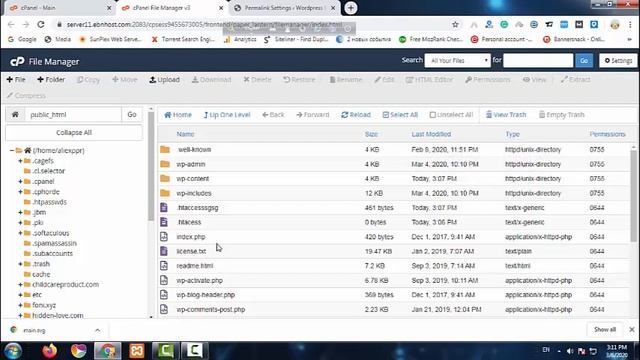Click the View toolbar button
640x360 pixels.
534,80
